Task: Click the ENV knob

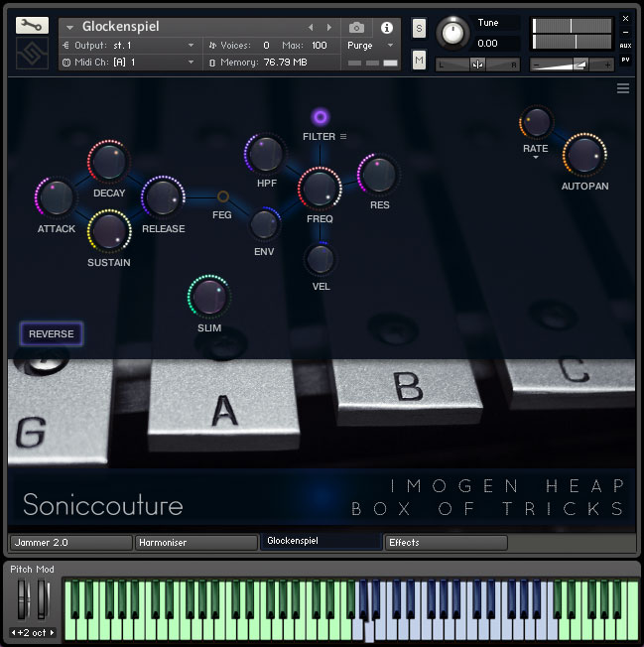Action: coord(265,224)
